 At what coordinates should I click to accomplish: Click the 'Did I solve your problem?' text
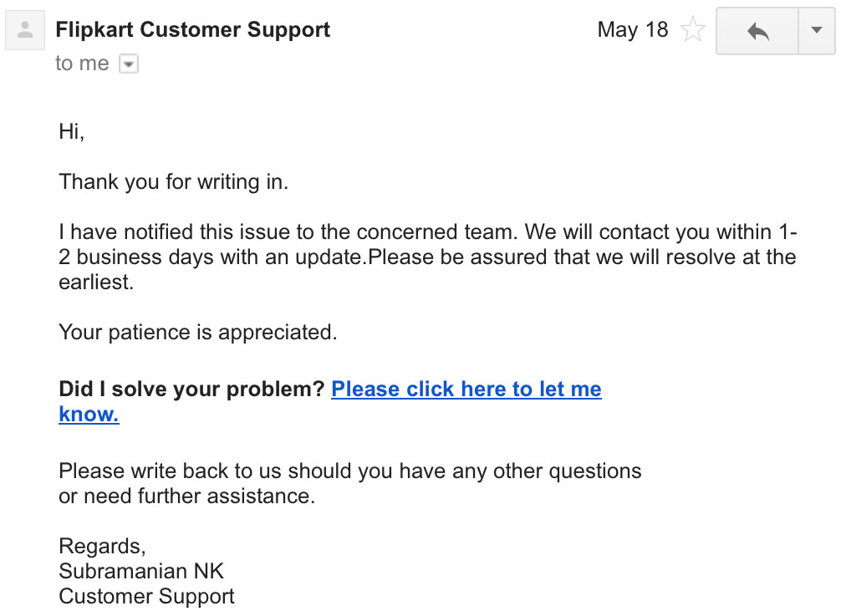[191, 389]
